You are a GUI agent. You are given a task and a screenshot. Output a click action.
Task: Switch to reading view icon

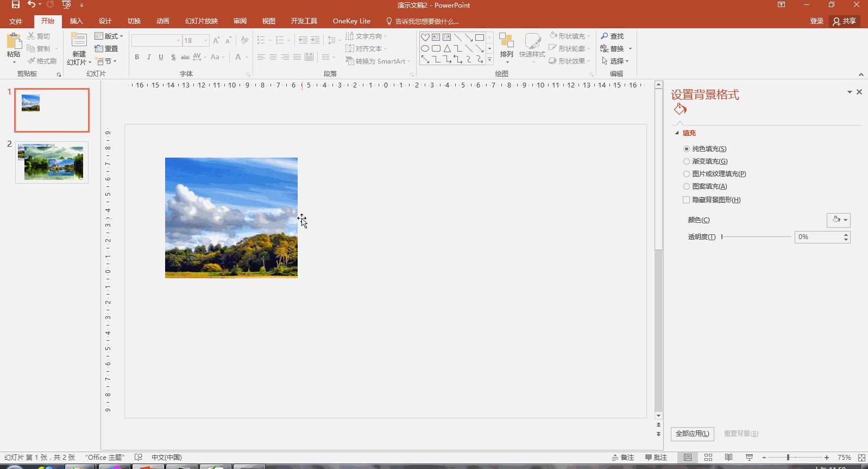point(728,458)
